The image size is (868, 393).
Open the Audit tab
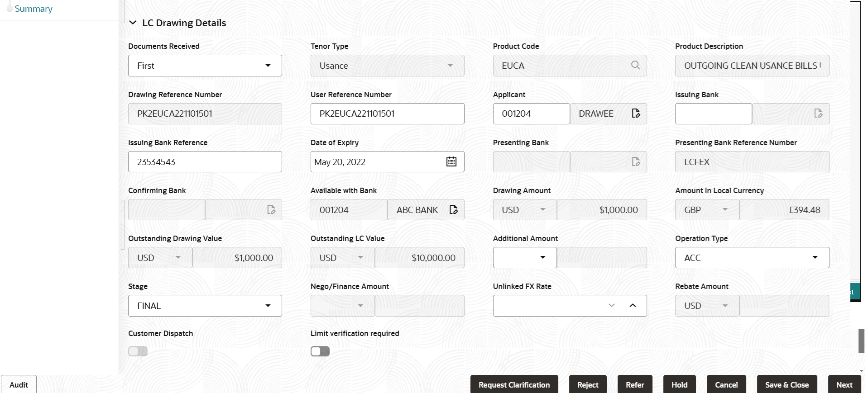[19, 384]
